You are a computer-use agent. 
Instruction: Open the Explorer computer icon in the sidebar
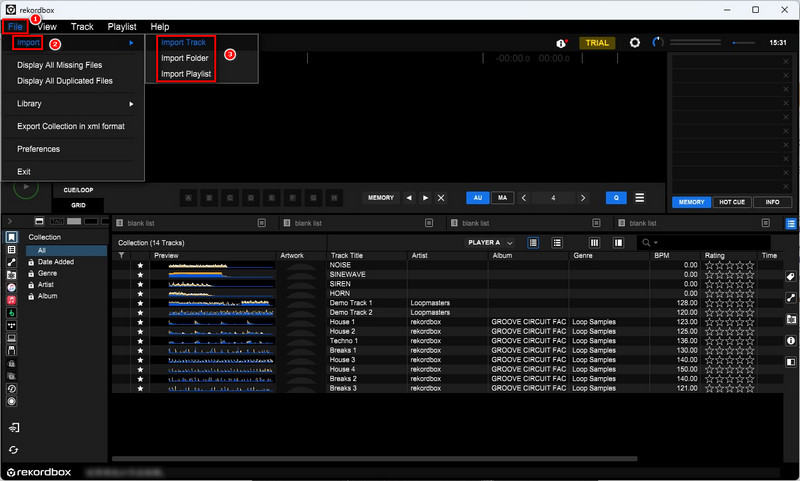click(x=11, y=338)
